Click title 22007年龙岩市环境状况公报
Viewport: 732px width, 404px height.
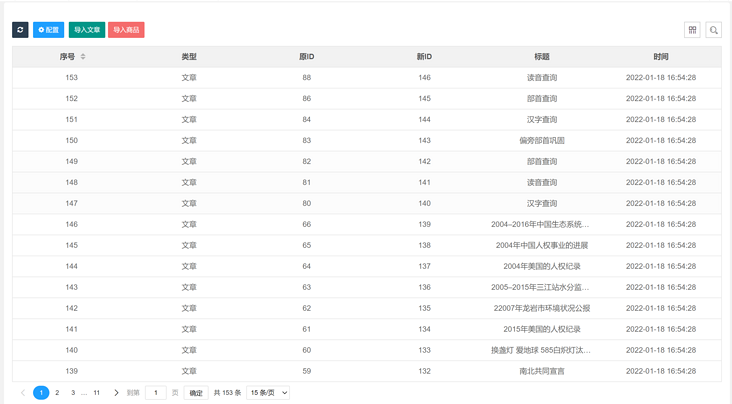pos(542,308)
